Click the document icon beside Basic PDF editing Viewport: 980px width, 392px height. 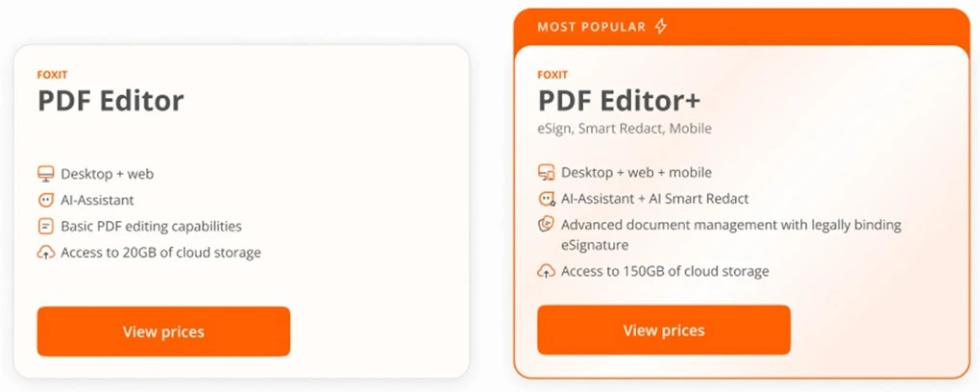coord(45,227)
